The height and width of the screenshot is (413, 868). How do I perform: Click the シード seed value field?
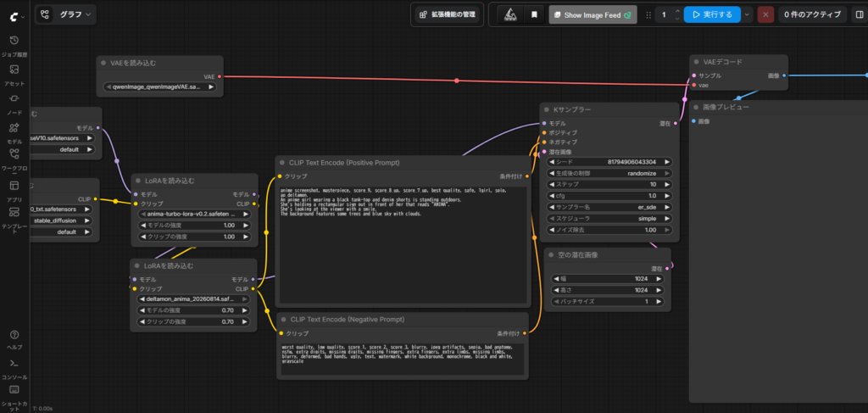[x=609, y=162]
